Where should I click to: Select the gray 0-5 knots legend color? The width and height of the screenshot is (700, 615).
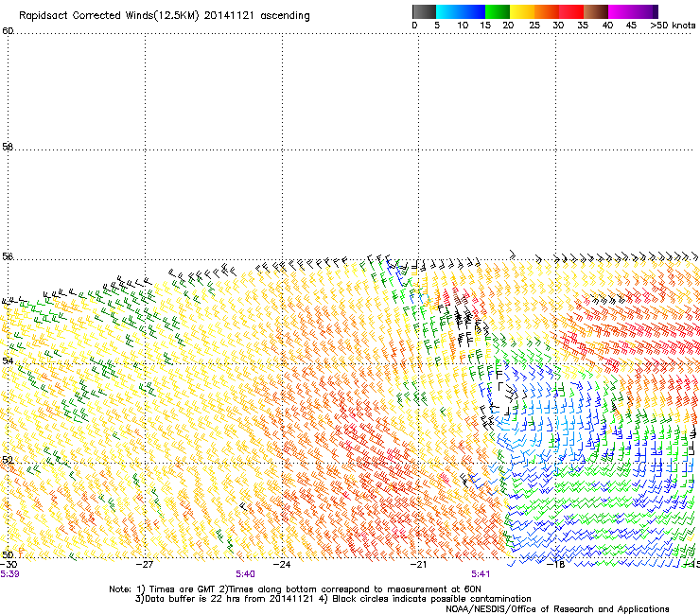tap(424, 11)
